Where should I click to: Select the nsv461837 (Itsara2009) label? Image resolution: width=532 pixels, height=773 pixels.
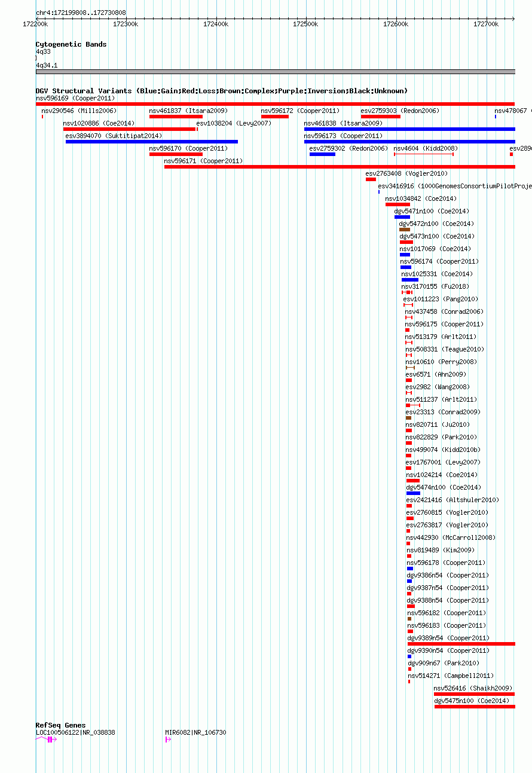click(188, 111)
